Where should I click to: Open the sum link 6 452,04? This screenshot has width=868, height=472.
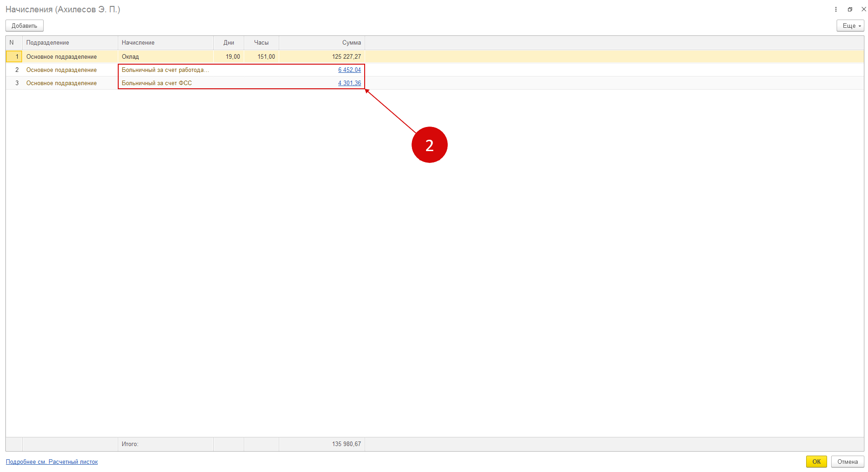click(349, 70)
